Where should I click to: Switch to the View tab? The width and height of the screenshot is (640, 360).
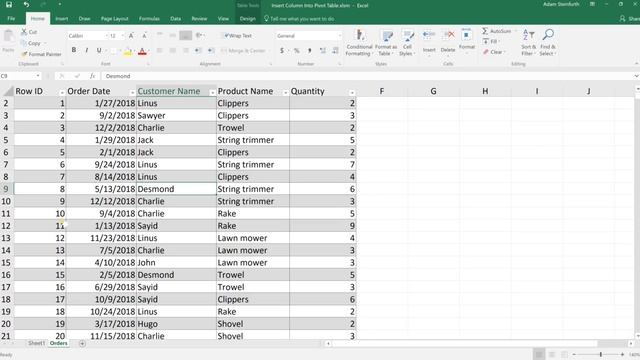point(223,19)
